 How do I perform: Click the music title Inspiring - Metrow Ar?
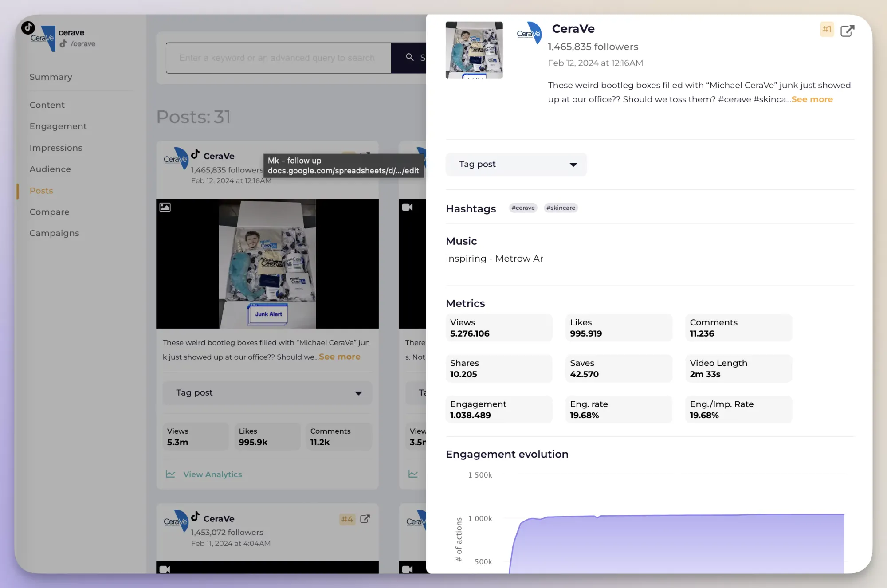494,259
